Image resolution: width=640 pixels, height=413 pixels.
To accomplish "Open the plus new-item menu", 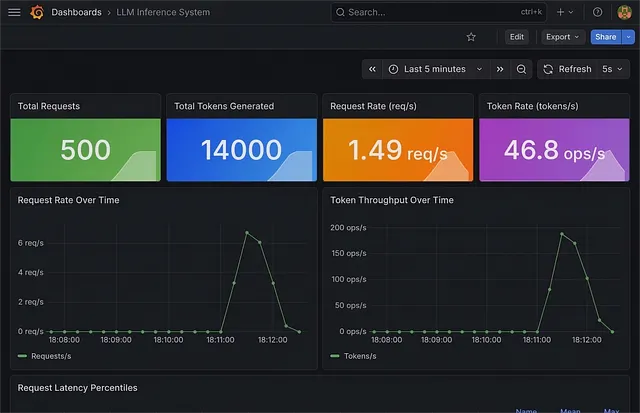I will click(x=564, y=12).
